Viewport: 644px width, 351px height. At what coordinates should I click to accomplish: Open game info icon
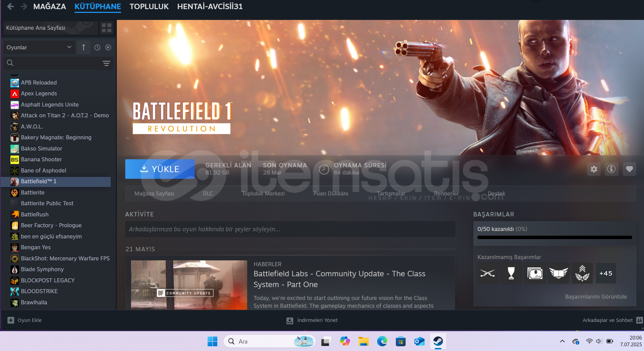pyautogui.click(x=611, y=169)
